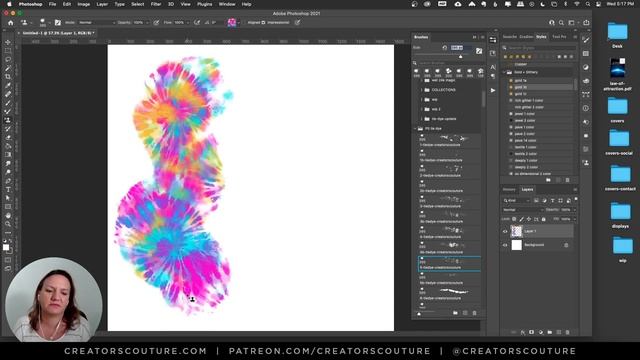
Task: Click the Photoshop search icon at top right
Action: pos(561,22)
